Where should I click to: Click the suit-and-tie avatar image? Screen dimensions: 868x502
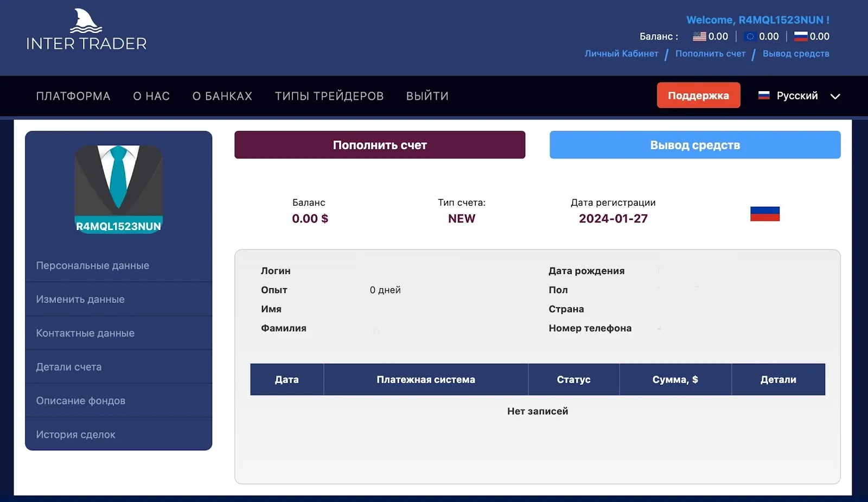click(x=118, y=189)
